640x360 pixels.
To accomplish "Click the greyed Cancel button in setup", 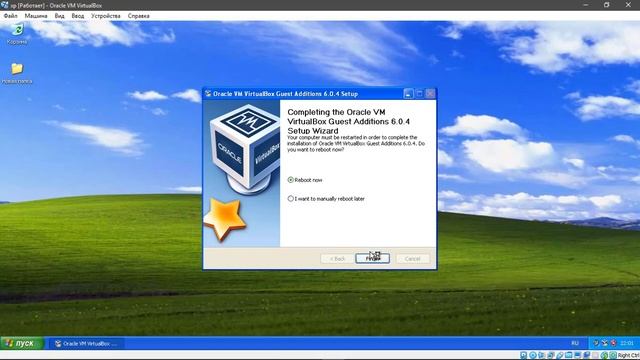I will [x=413, y=258].
